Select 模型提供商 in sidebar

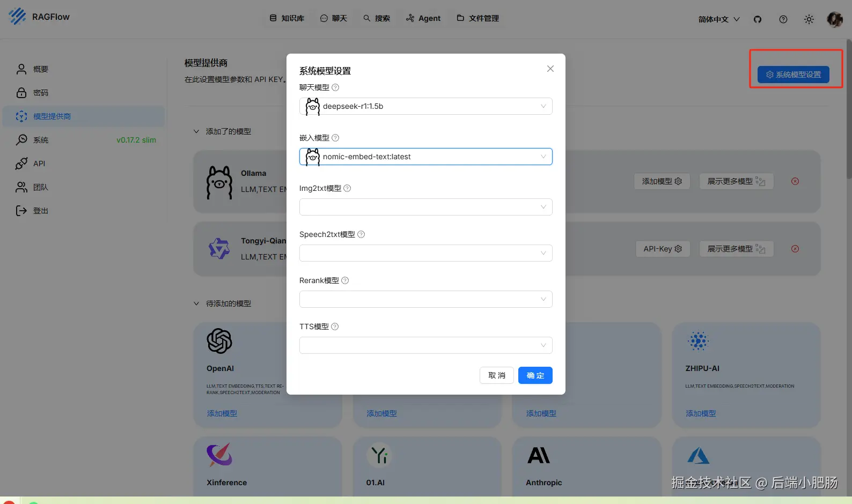point(84,116)
